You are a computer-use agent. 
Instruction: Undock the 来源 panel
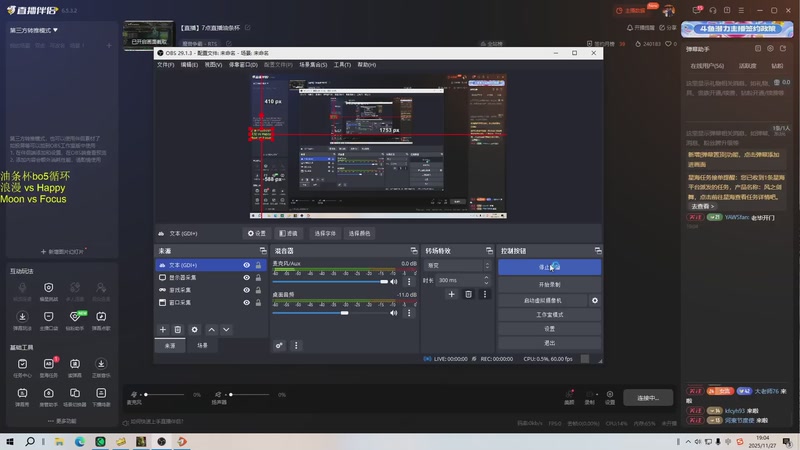[x=263, y=251]
